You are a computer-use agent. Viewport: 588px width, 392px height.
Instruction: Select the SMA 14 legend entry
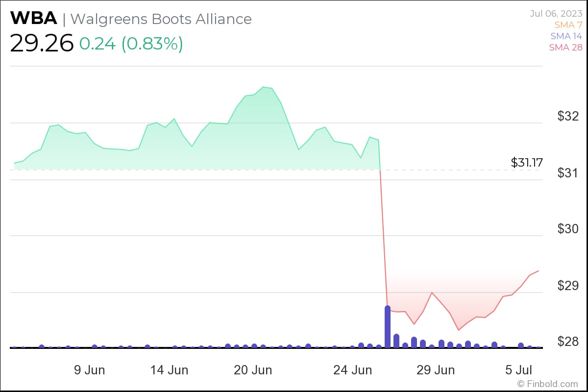pos(566,36)
